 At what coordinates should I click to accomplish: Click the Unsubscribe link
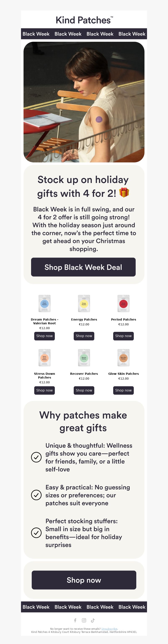(x=109, y=629)
